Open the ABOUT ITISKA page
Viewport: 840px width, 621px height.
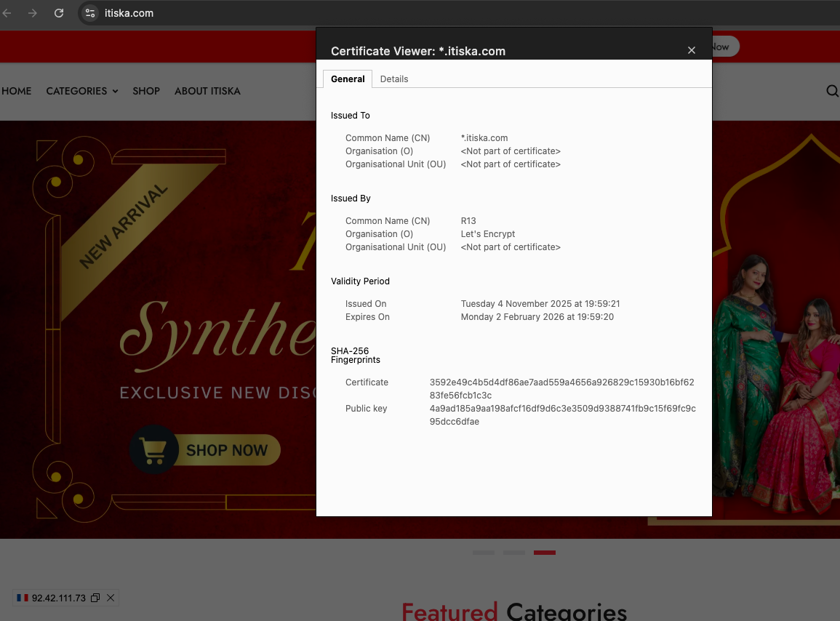coord(207,91)
